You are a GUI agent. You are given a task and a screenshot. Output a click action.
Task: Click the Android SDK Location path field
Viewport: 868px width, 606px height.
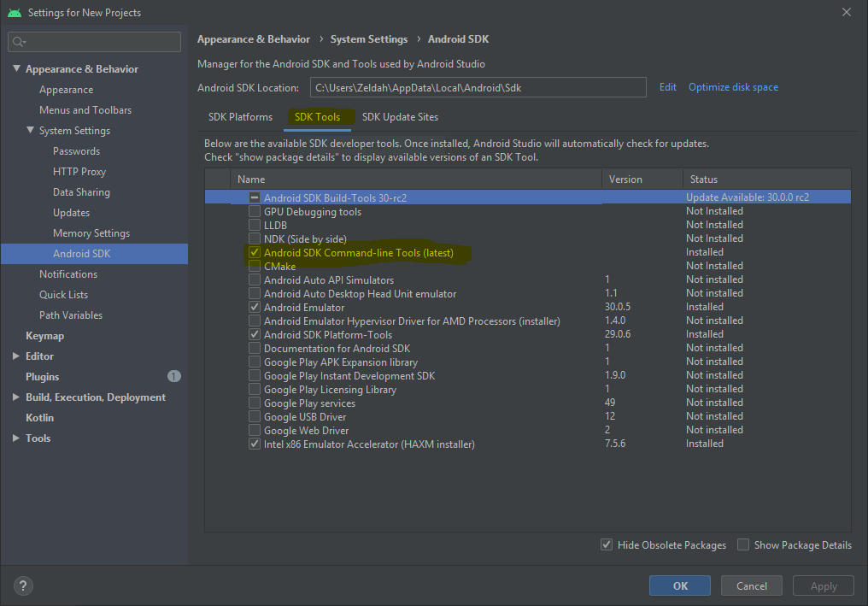pos(478,87)
